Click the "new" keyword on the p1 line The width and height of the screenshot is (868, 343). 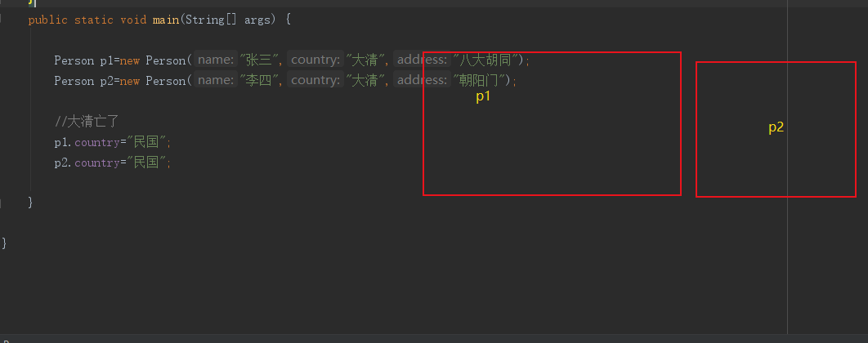pyautogui.click(x=129, y=60)
